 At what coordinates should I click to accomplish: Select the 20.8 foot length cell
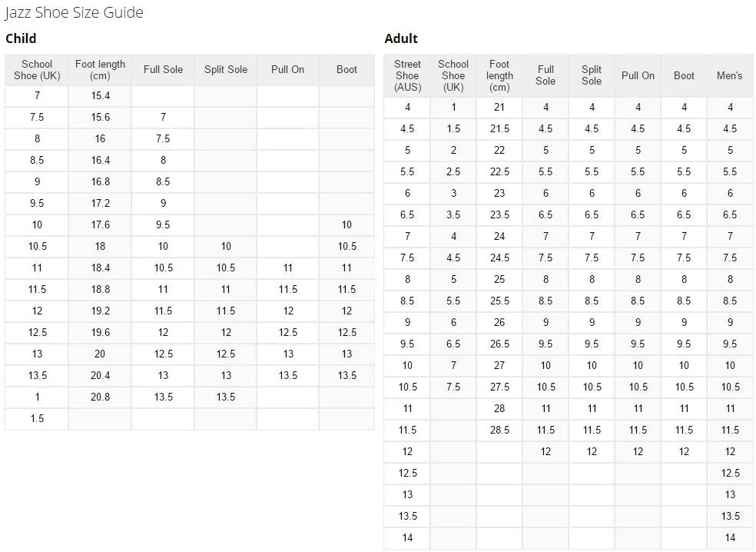pyautogui.click(x=101, y=397)
